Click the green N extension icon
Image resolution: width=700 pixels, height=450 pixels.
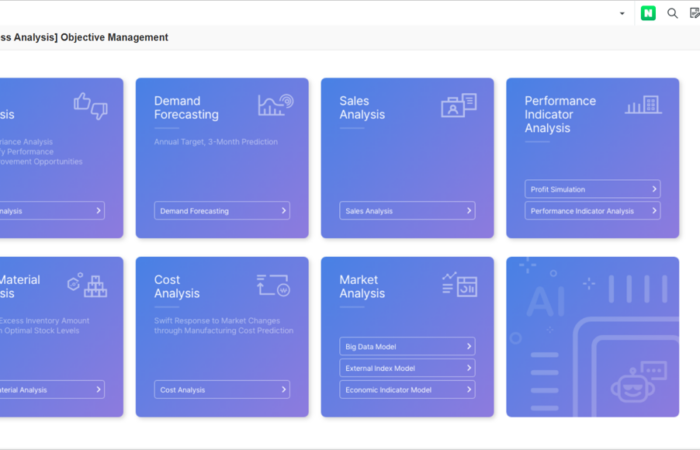click(648, 13)
